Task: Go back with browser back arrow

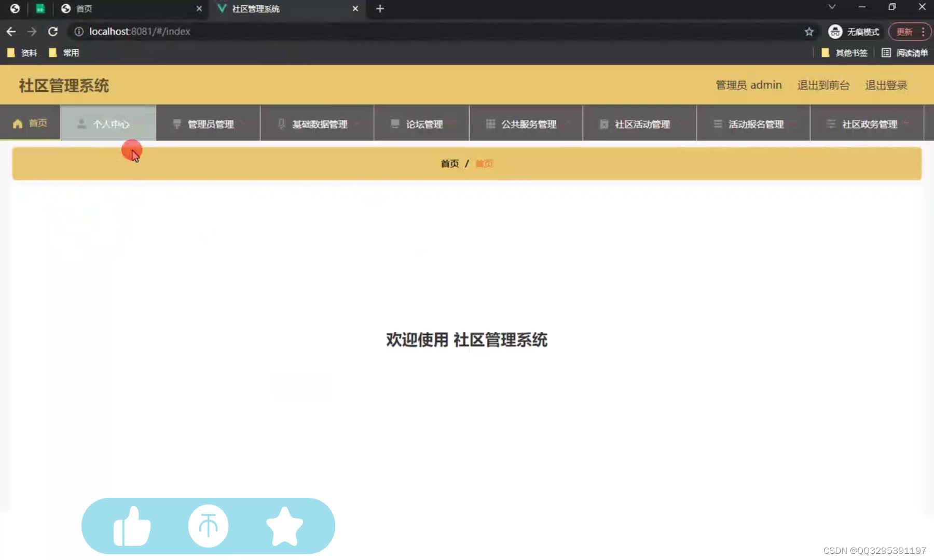Action: pos(11,32)
